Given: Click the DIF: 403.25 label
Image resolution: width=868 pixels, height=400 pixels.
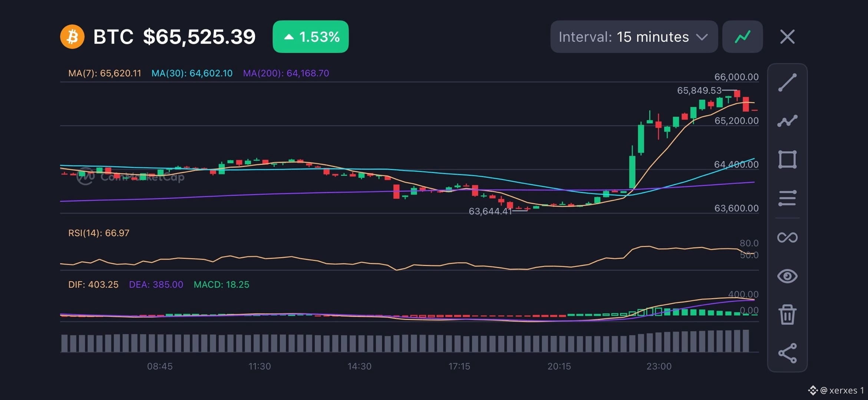Looking at the screenshot, I should (93, 284).
